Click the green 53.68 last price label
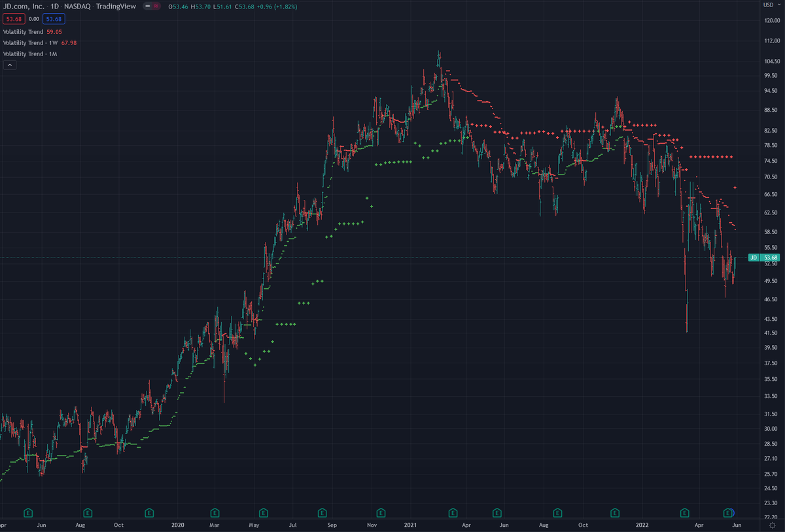Screen dimensions: 785x532 click(x=769, y=258)
